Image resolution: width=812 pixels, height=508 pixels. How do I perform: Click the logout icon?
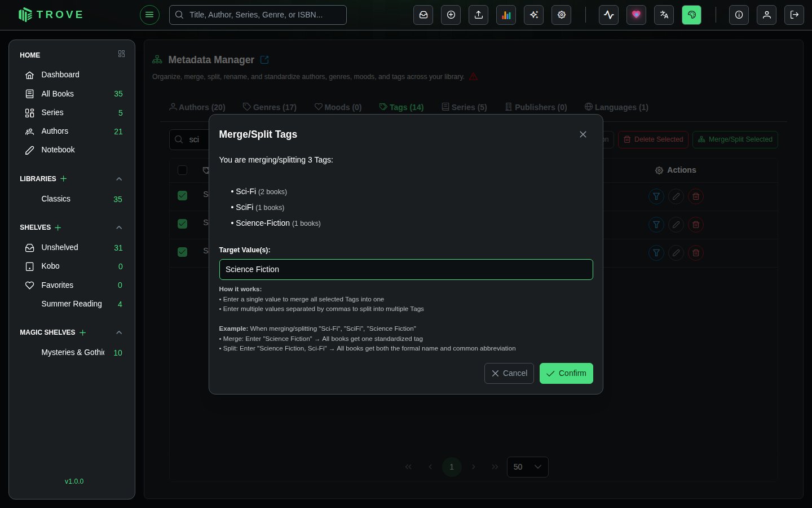(795, 15)
